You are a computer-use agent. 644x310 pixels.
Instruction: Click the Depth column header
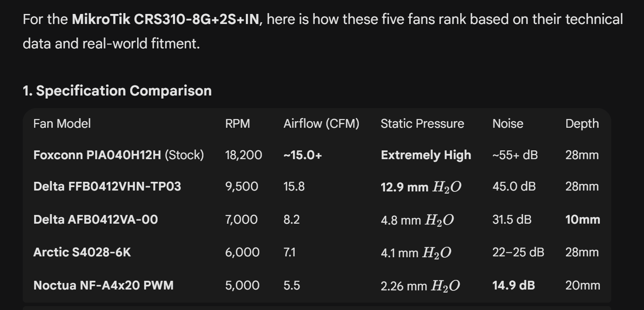pos(582,123)
